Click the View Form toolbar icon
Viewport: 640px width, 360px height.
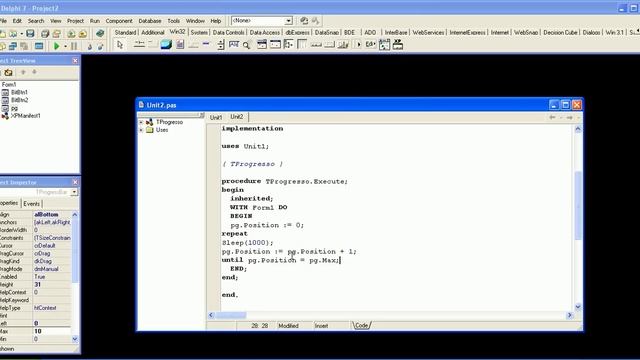click(x=13, y=46)
